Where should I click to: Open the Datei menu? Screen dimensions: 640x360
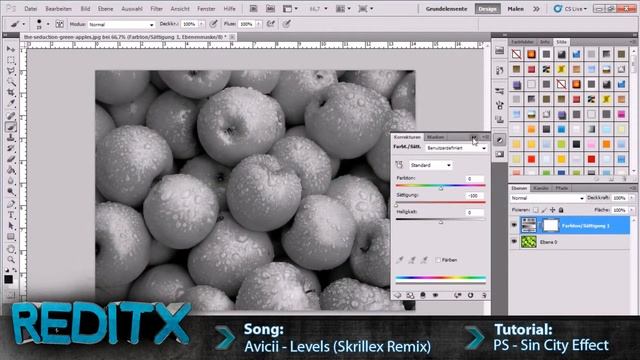[31, 9]
